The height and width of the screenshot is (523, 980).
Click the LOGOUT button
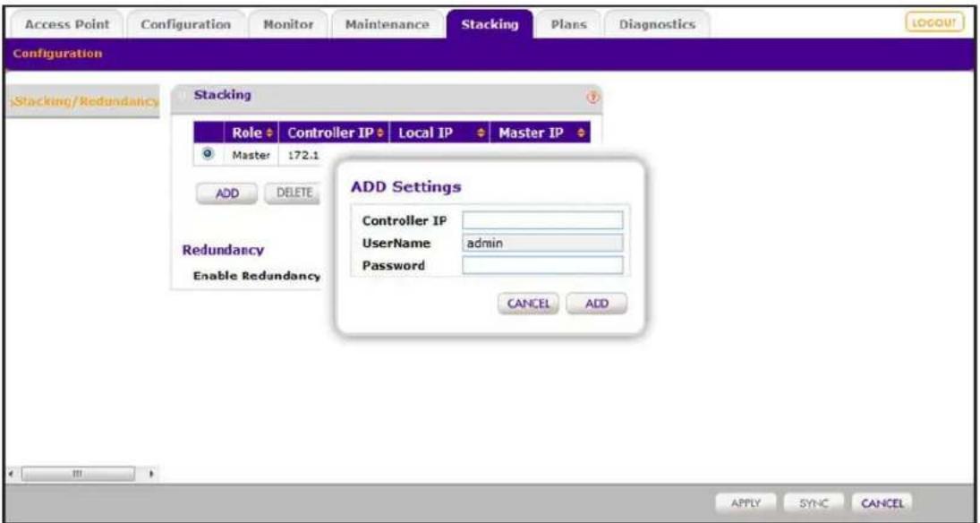point(935,23)
